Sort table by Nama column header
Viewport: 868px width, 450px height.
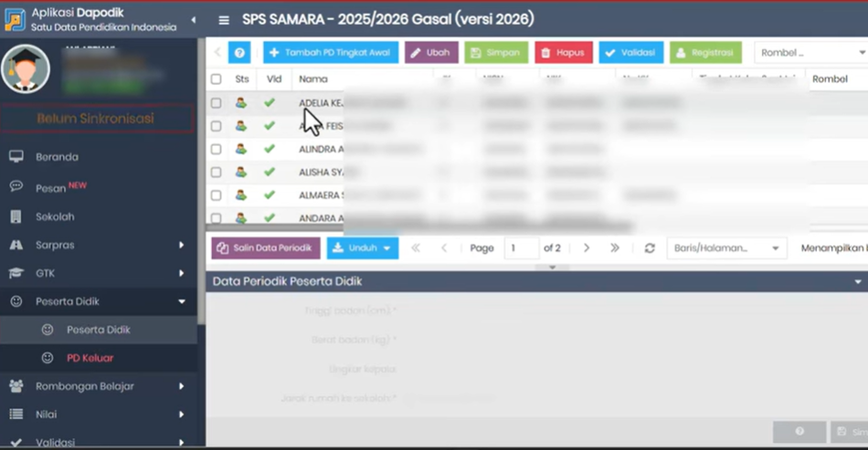point(313,79)
